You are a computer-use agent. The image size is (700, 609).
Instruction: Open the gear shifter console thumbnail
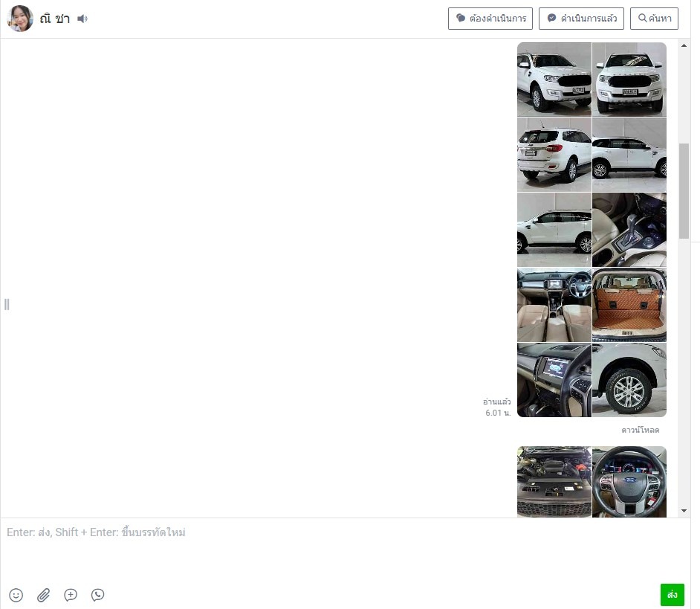(629, 230)
